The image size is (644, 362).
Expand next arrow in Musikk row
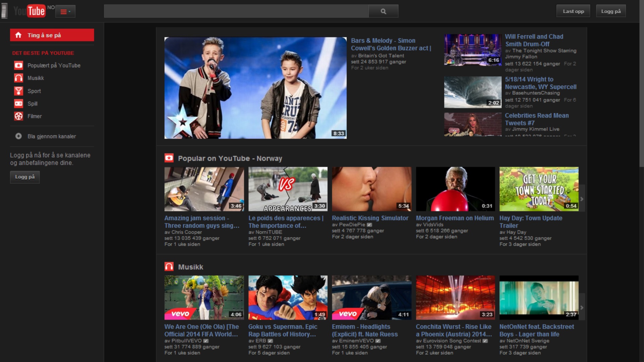click(582, 307)
